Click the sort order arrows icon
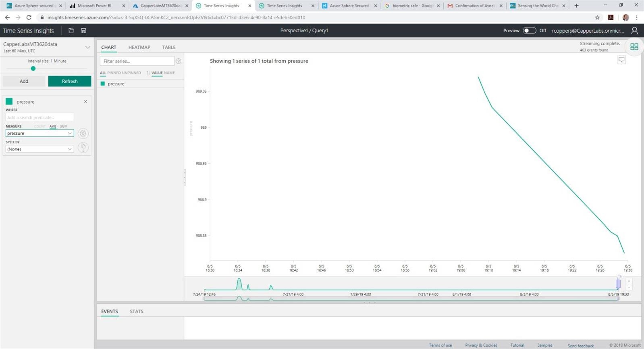Screen dimensions: 644x349 click(x=148, y=73)
